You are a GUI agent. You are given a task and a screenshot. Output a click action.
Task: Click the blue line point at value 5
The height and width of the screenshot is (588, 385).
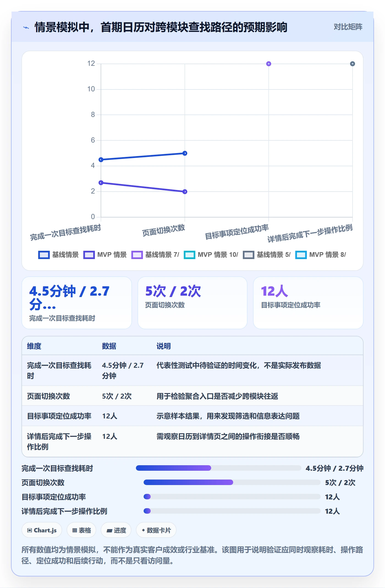tap(185, 153)
